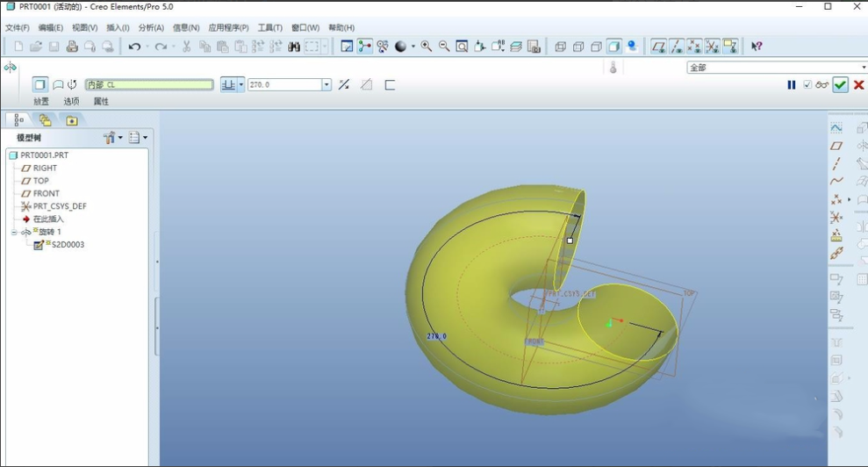Screen dimensions: 868x467
Task: Open the 选项 options panel
Action: coord(71,102)
